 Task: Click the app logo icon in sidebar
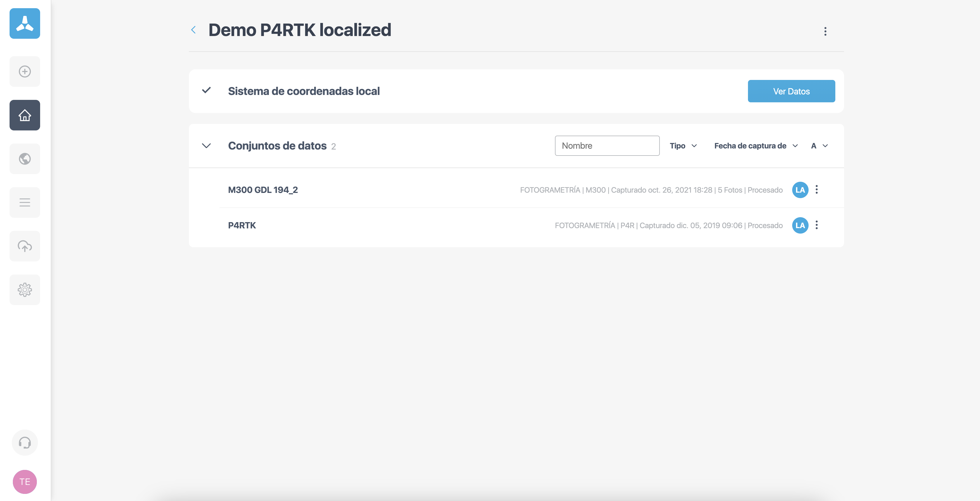point(25,23)
